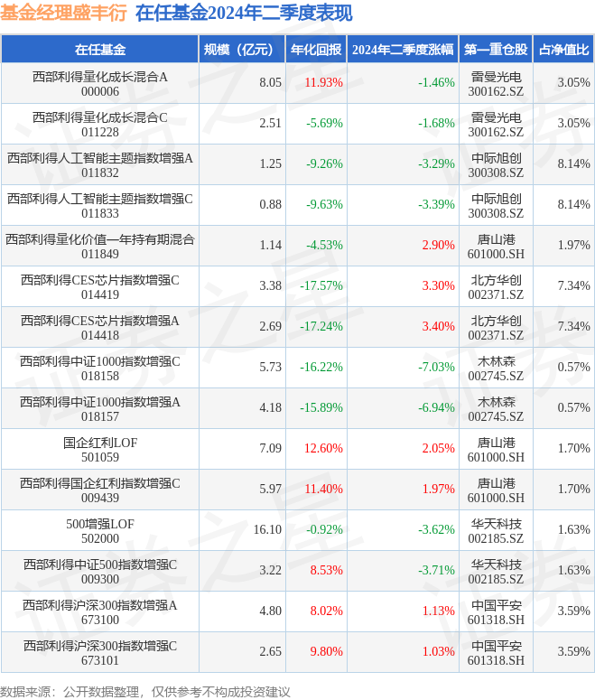Select fund 西部利得国企红利指数增强C 009439
Screen dimensions: 595x700
point(100,490)
